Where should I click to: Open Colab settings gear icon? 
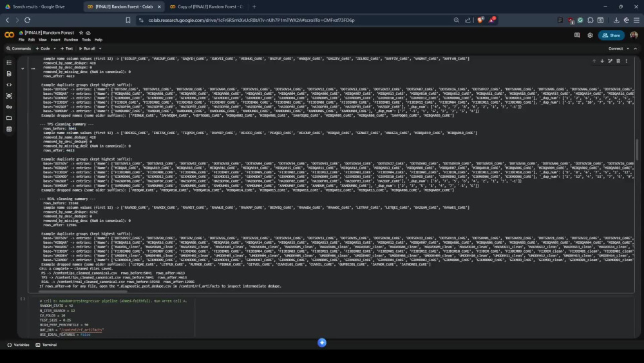pyautogui.click(x=590, y=35)
